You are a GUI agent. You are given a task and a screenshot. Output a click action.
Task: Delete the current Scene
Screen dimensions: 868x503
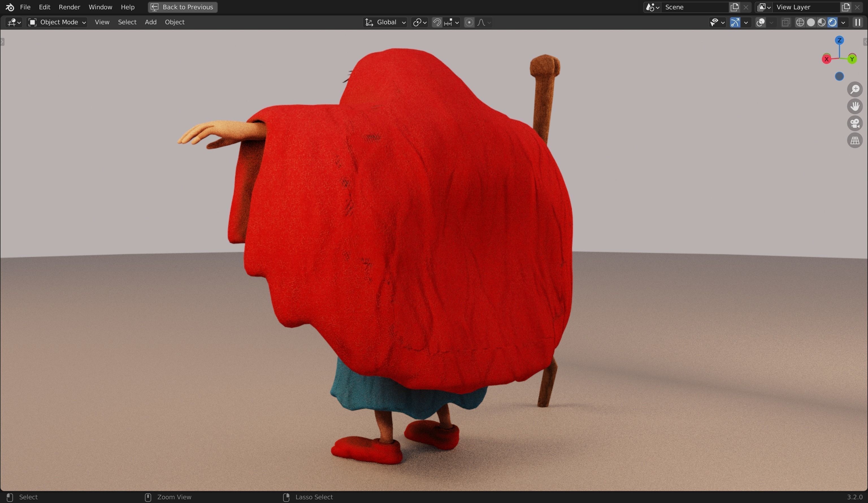(746, 7)
